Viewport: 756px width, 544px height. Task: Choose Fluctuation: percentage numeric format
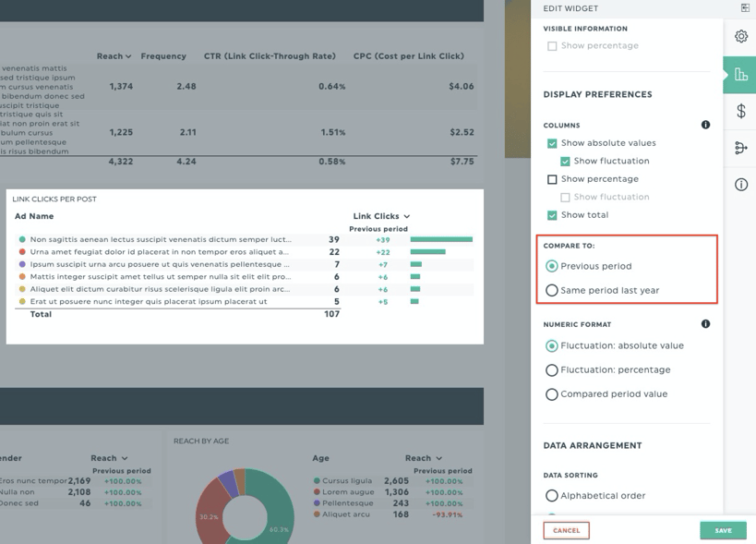coord(552,369)
